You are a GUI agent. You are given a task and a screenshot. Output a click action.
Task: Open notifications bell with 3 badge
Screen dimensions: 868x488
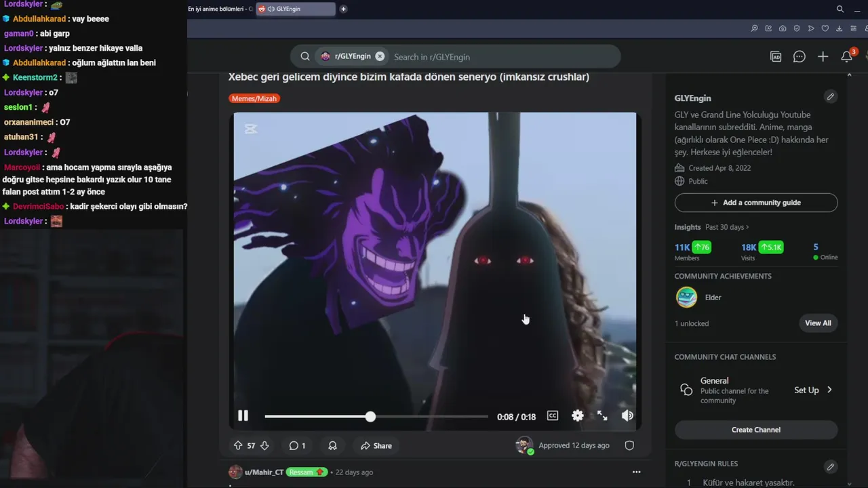point(847,56)
